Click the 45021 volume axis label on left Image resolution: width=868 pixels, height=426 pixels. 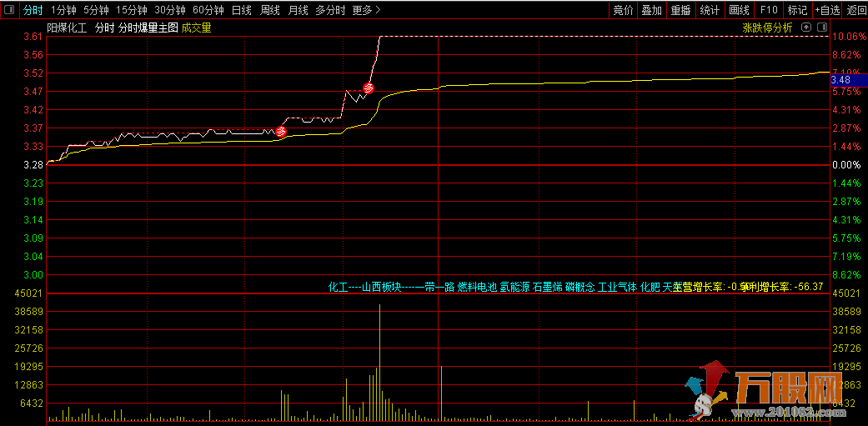click(31, 293)
